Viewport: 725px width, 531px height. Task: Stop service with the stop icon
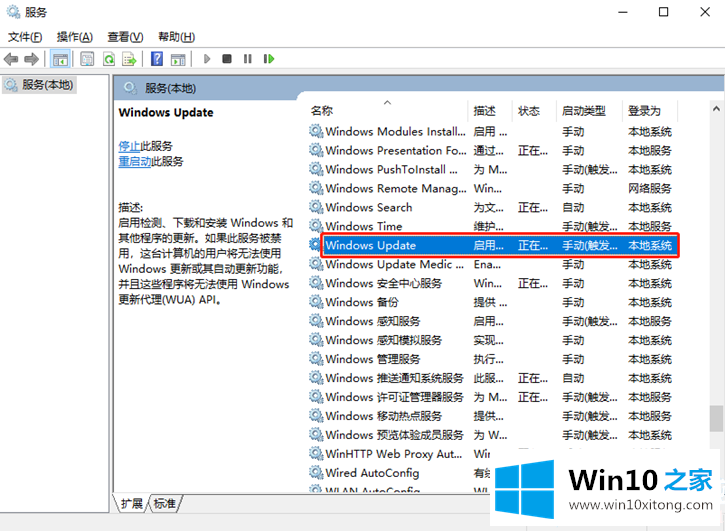227,59
